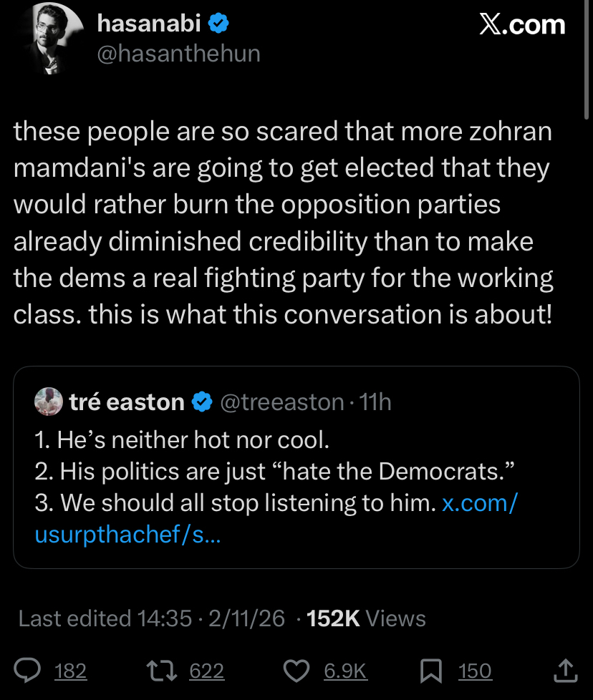The width and height of the screenshot is (593, 700).
Task: Like the tweet with heart icon
Action: [x=295, y=671]
